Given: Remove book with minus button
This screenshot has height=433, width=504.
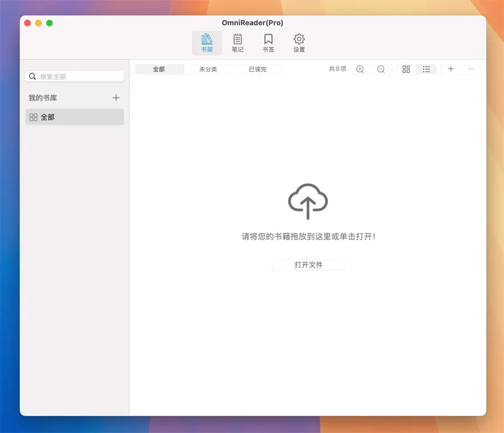Looking at the screenshot, I should (471, 69).
